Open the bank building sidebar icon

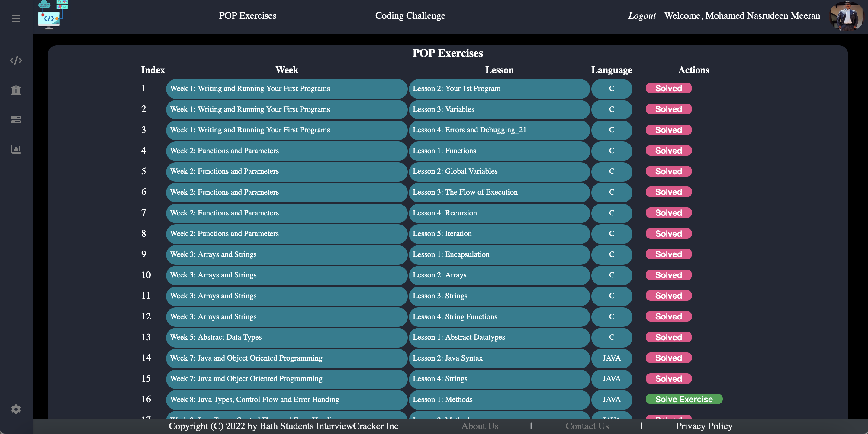tap(16, 90)
